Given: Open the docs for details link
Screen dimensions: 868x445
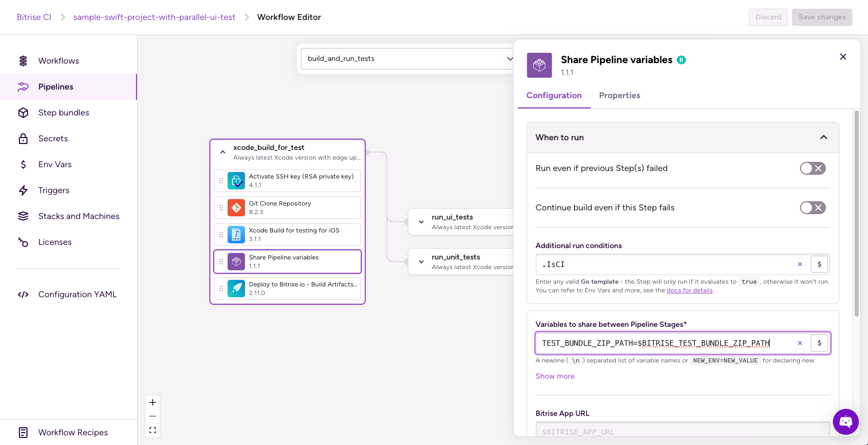Looking at the screenshot, I should (x=689, y=290).
